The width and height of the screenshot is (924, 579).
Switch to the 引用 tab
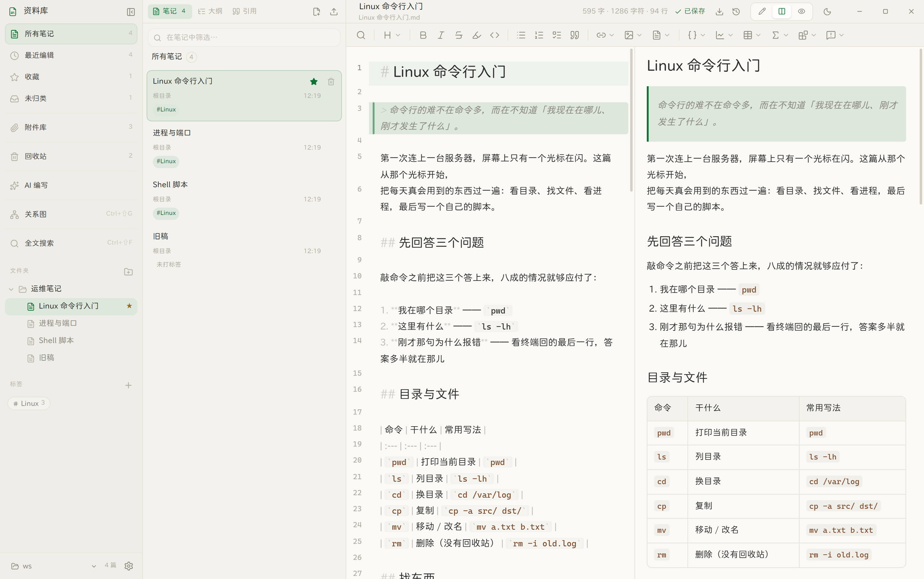click(245, 11)
